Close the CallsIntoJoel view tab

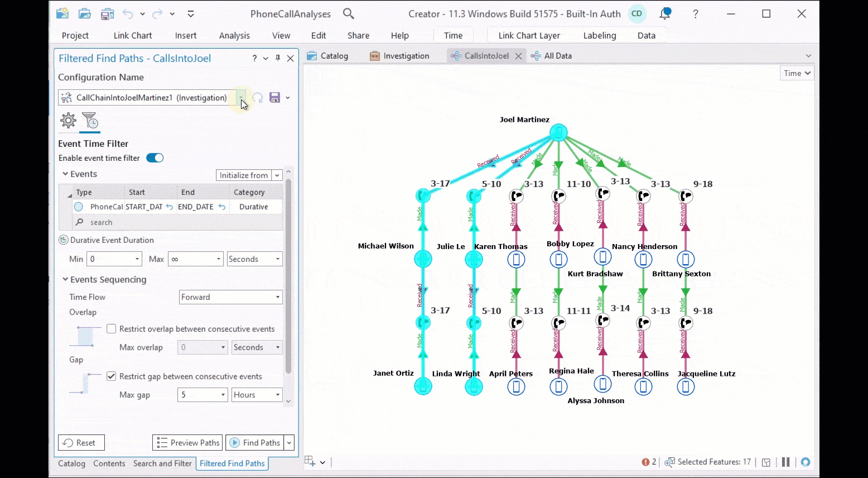pyautogui.click(x=518, y=56)
